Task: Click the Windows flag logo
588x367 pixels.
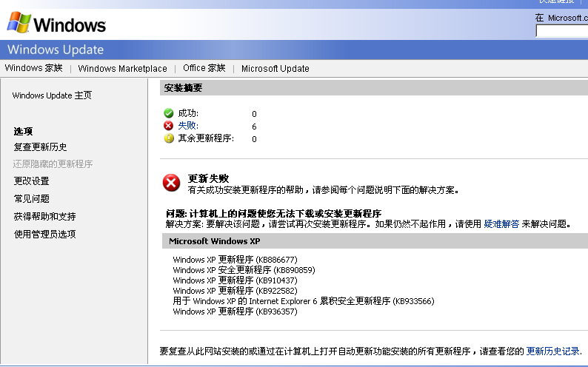Action: tap(19, 22)
